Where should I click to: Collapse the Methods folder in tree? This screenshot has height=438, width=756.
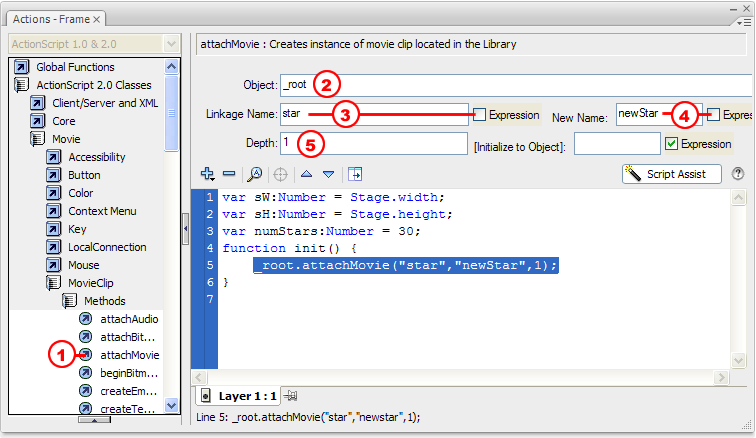[69, 301]
